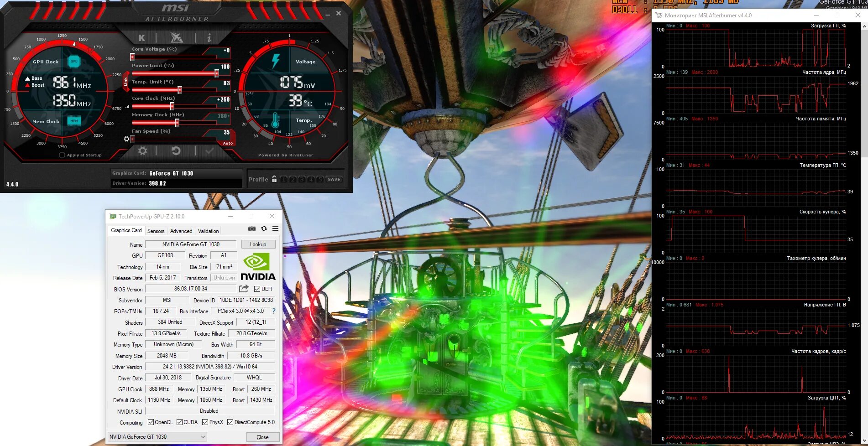This screenshot has width=868, height=446.
Task: Click the GPU load graph
Action: (756, 48)
